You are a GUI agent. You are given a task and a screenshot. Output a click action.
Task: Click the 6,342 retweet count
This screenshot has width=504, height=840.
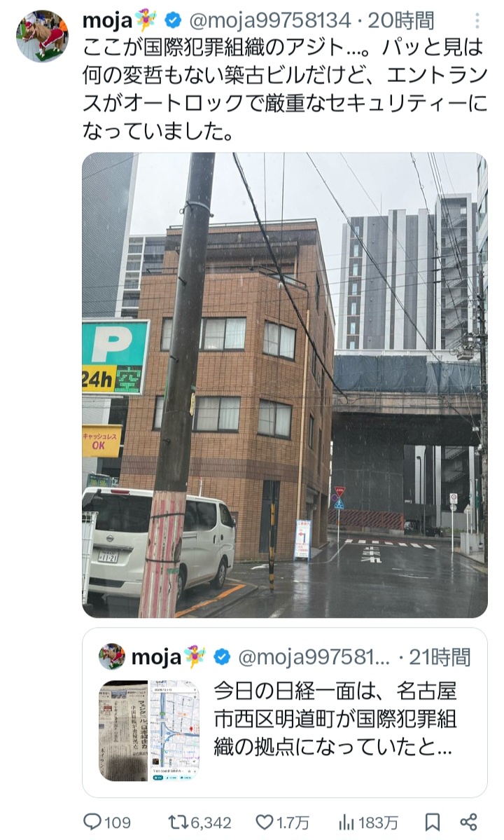click(211, 822)
